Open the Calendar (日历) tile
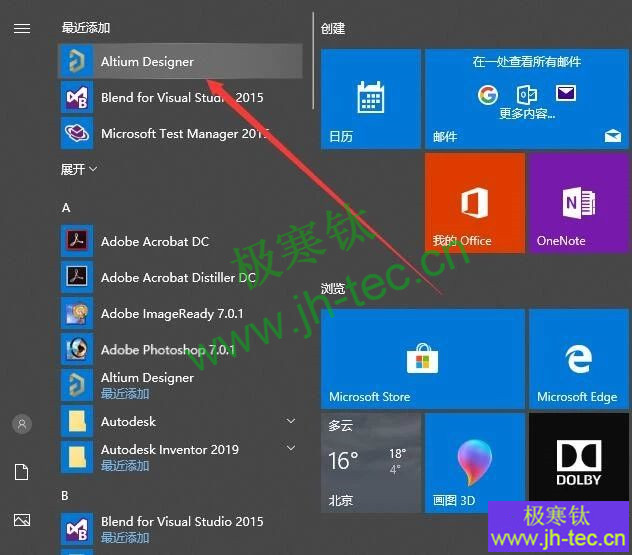632x555 pixels. coord(371,99)
